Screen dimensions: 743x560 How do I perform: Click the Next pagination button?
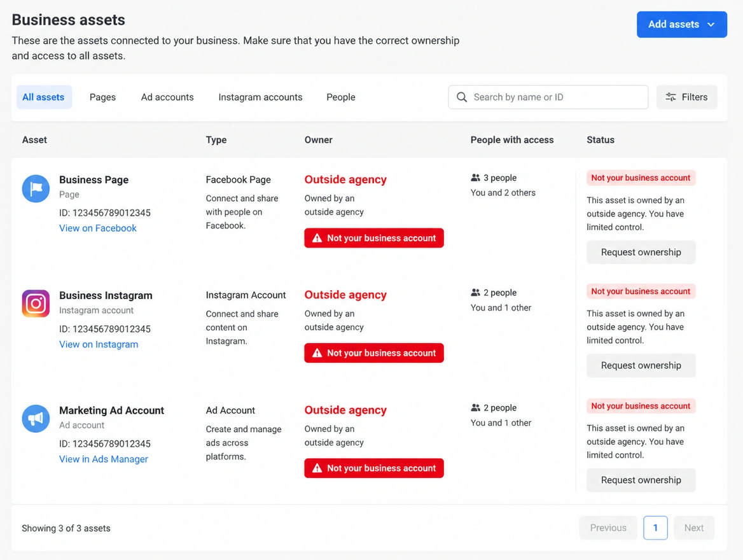tap(694, 528)
